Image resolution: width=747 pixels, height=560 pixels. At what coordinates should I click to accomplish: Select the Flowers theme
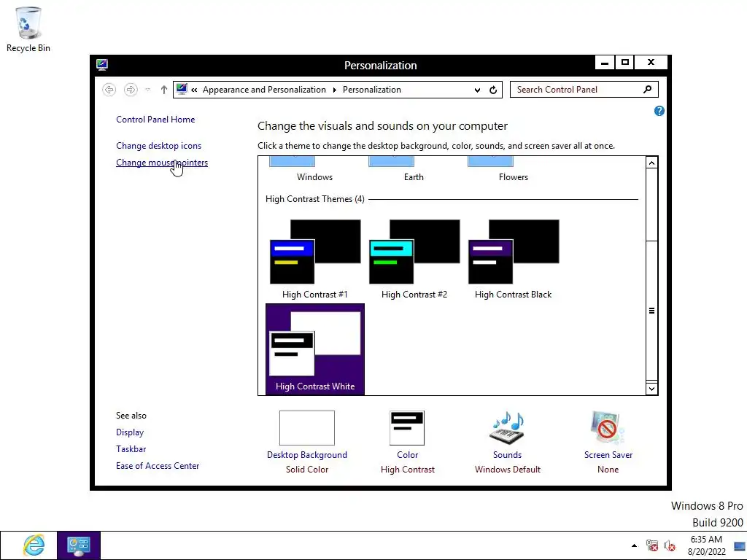point(513,171)
